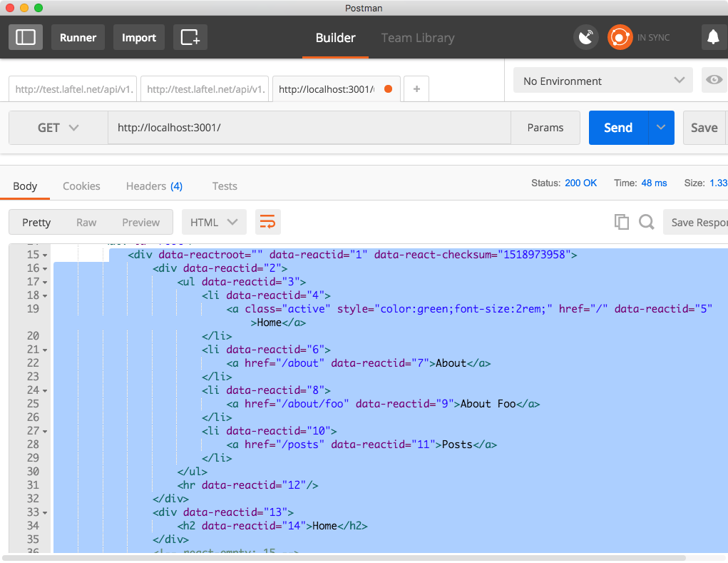This screenshot has width=728, height=563.
Task: Click the horizontal scrollbar at bottom
Action: (x=344, y=557)
